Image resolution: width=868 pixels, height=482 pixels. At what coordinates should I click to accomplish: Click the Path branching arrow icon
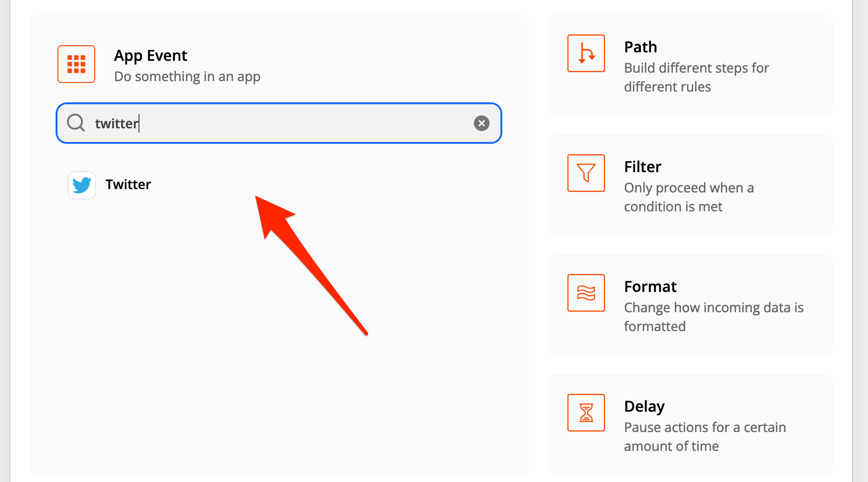click(586, 53)
